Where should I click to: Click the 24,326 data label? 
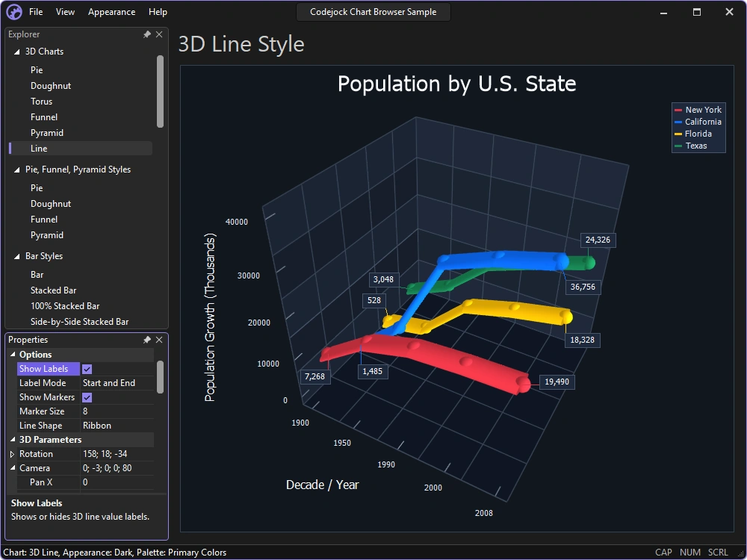598,240
